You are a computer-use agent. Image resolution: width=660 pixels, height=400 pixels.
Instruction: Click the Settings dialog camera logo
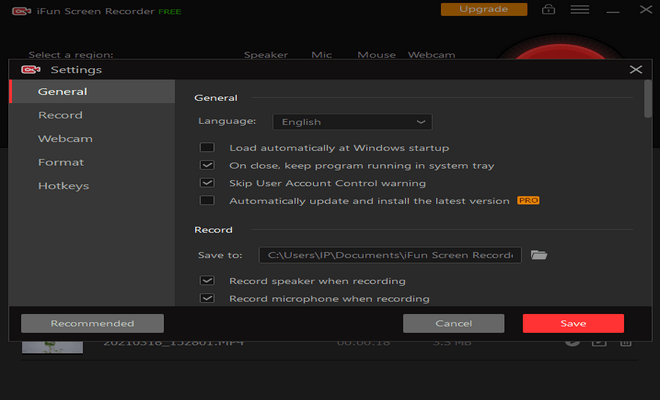pos(31,69)
